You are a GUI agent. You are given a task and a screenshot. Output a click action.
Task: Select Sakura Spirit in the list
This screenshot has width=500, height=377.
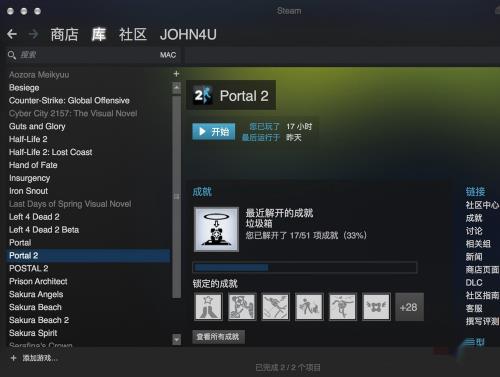[33, 333]
